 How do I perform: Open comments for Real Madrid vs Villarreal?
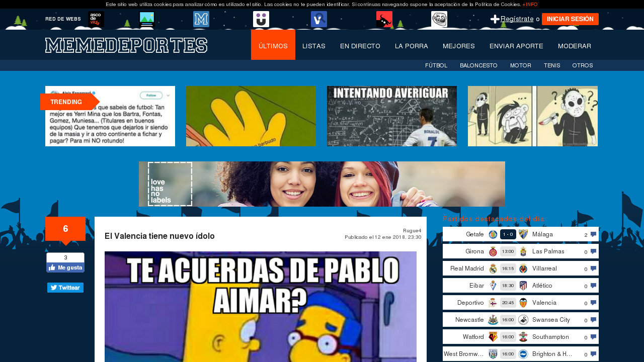click(594, 268)
